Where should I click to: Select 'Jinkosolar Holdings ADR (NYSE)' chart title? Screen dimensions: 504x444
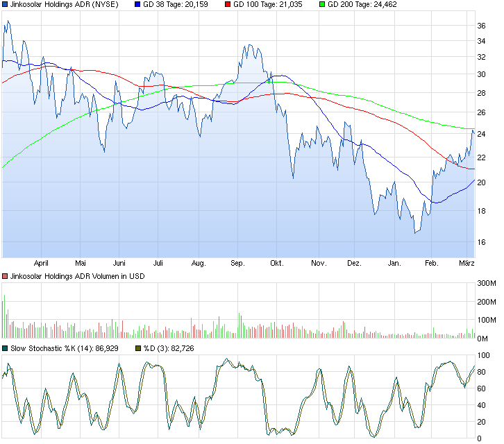[x=65, y=4]
